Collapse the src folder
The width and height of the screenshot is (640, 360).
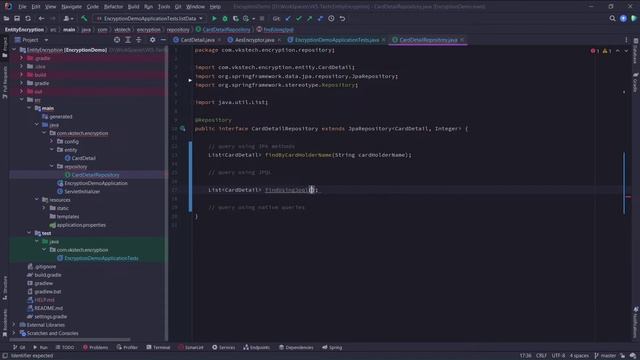point(21,100)
